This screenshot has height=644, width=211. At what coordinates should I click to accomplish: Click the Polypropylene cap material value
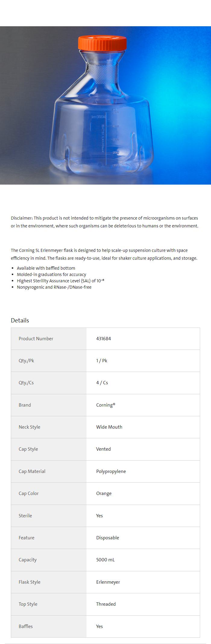[111, 471]
